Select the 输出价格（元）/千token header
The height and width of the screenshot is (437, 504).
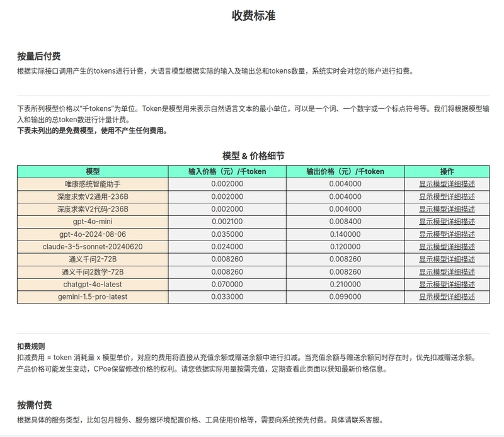345,171
